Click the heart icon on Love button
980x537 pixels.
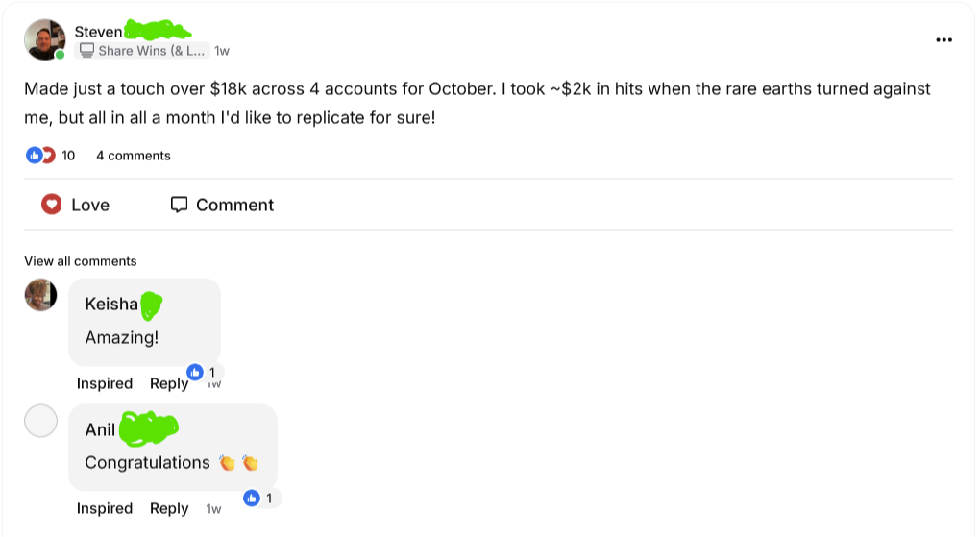click(52, 205)
